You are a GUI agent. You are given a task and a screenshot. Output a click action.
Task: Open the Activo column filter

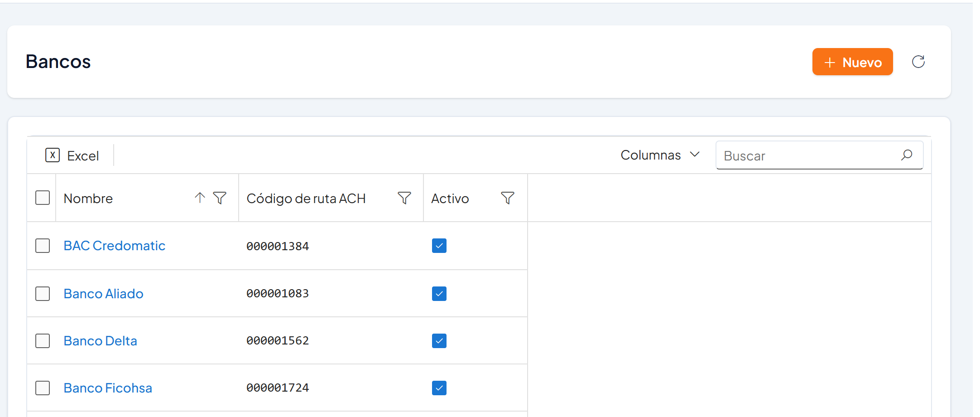[x=508, y=198]
